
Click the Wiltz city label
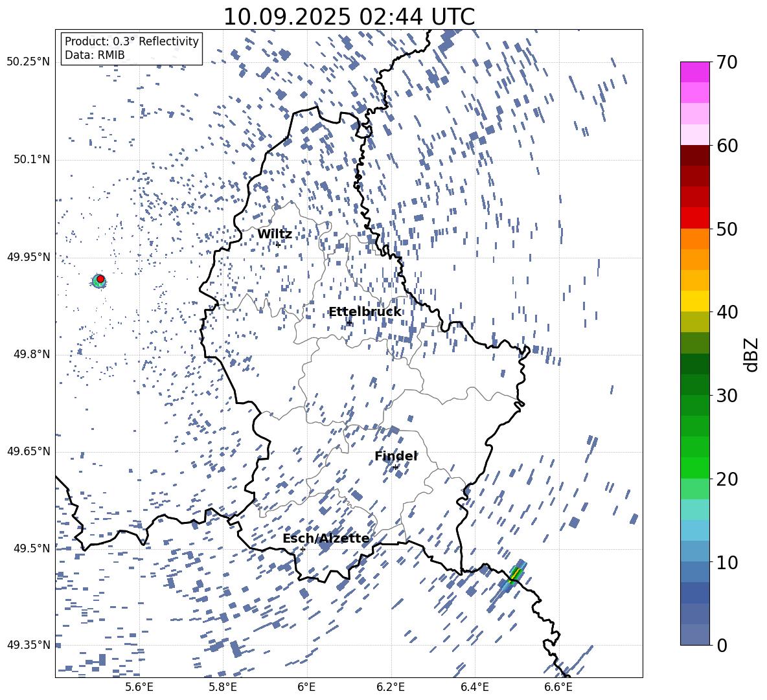(x=275, y=234)
